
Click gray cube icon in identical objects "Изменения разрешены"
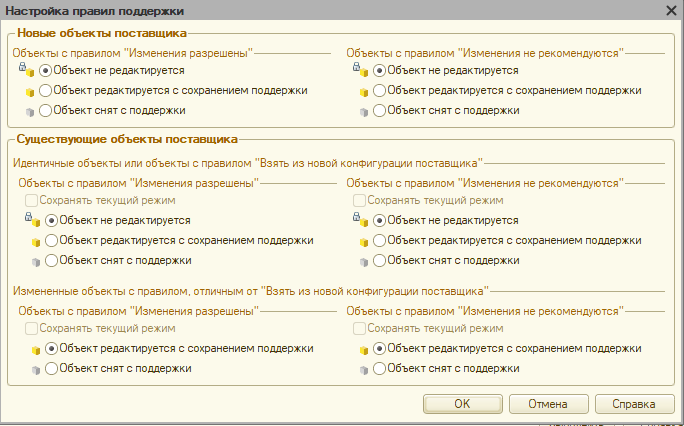pos(36,262)
